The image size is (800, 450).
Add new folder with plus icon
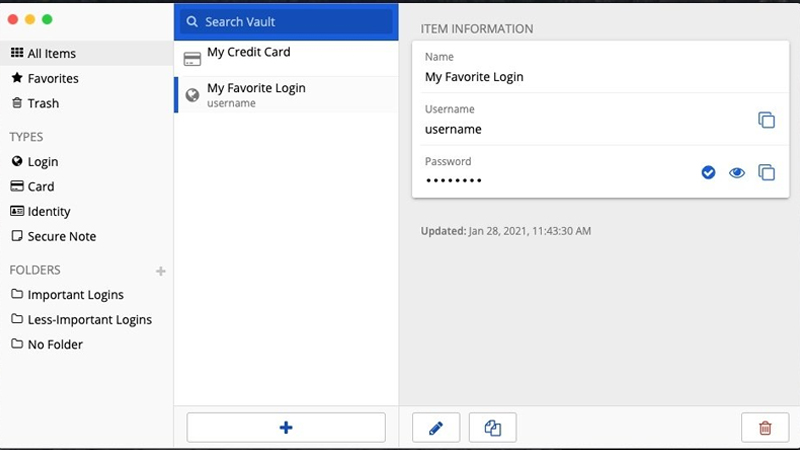[x=161, y=271]
